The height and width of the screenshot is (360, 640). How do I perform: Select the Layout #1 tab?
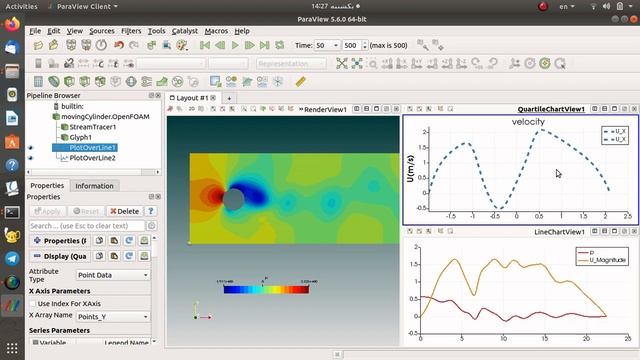point(193,98)
